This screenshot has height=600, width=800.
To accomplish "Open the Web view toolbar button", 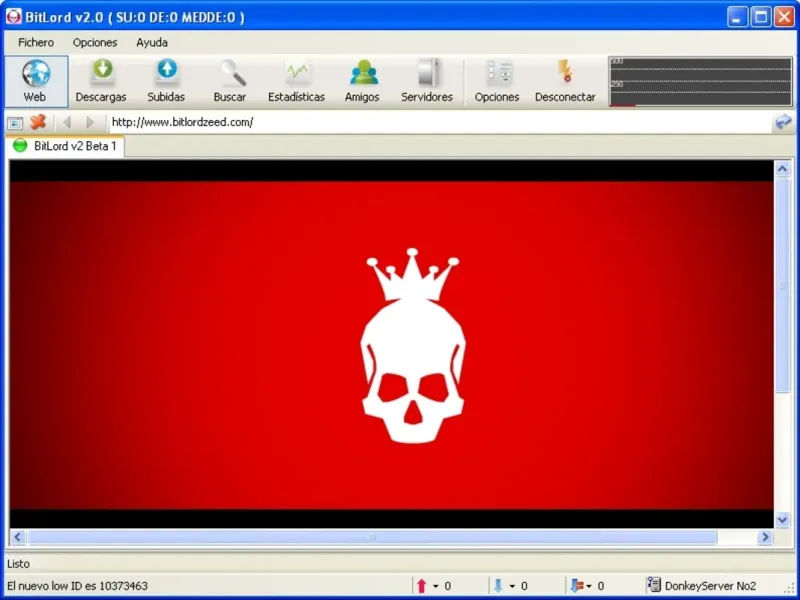I will (36, 82).
